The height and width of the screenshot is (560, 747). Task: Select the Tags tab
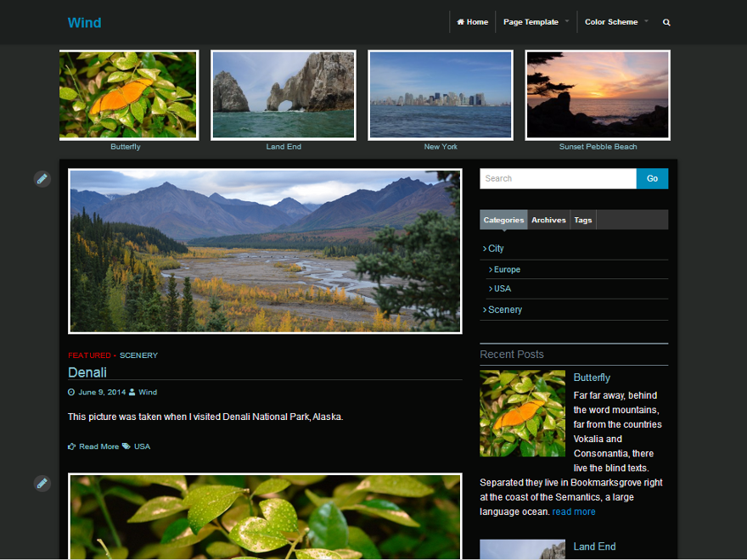(583, 220)
